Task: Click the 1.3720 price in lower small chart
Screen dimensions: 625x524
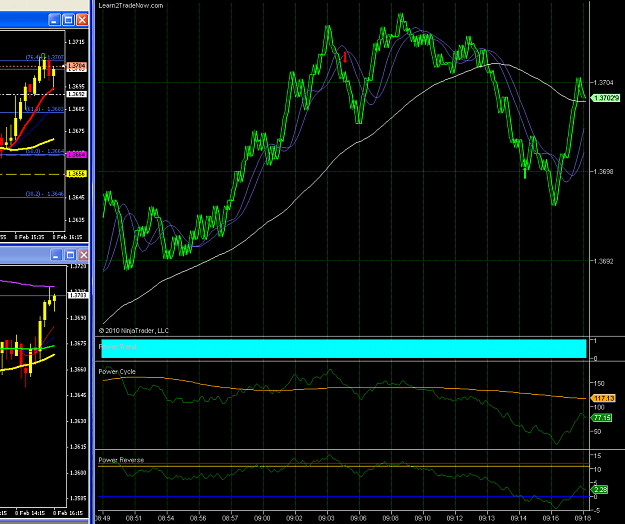Action: click(x=78, y=266)
